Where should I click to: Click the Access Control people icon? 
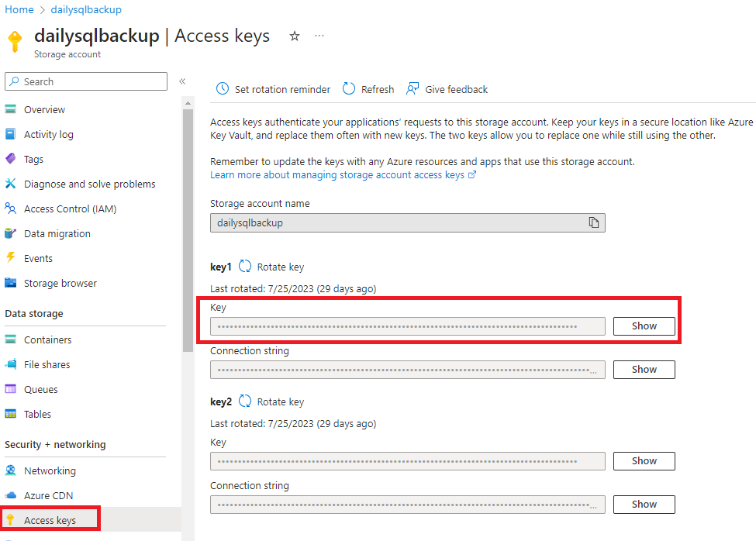tap(11, 208)
